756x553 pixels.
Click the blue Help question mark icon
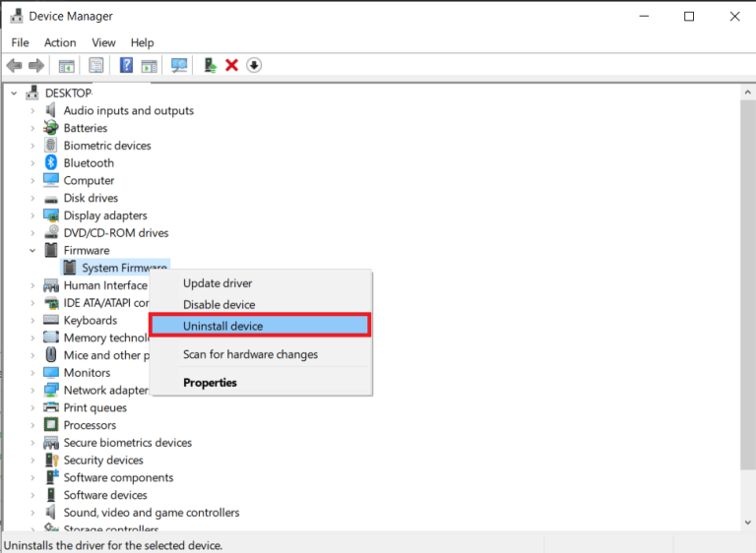point(126,65)
